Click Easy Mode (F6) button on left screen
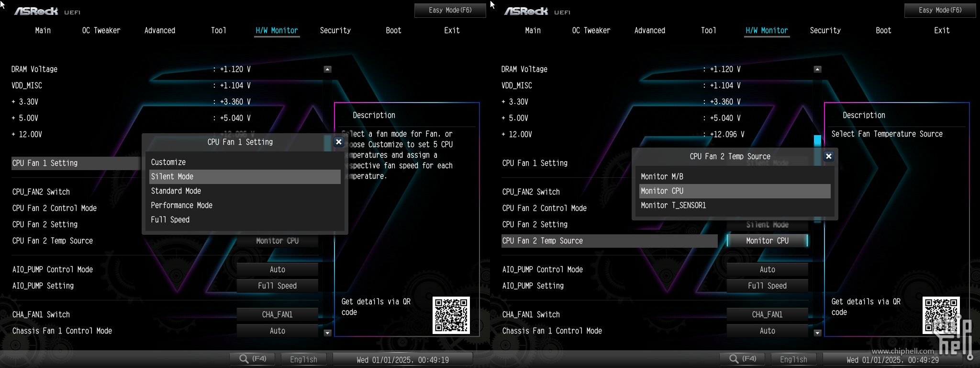 click(x=450, y=10)
